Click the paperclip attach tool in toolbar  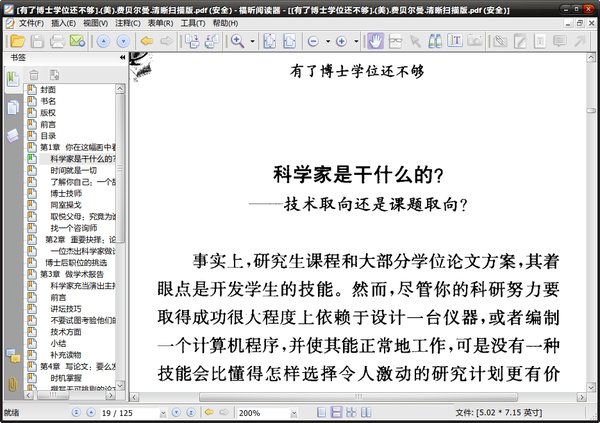click(500, 41)
